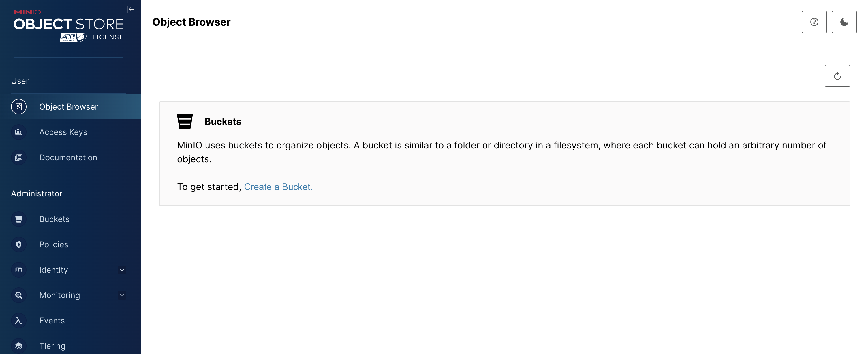868x354 pixels.
Task: Click the Documentation sidebar icon
Action: click(x=19, y=157)
